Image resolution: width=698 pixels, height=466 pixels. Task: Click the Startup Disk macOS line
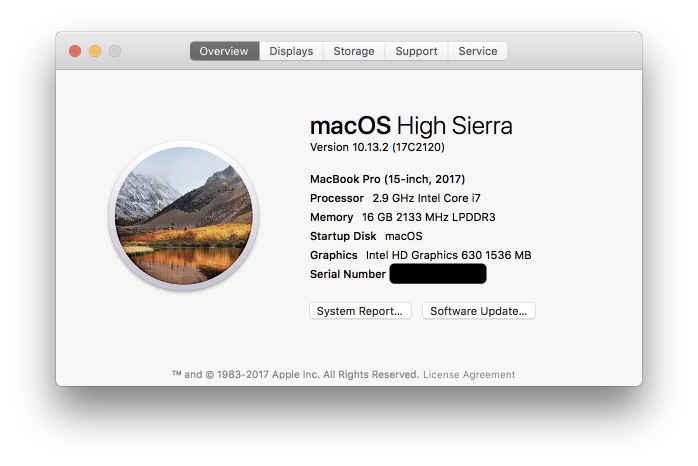(x=366, y=236)
